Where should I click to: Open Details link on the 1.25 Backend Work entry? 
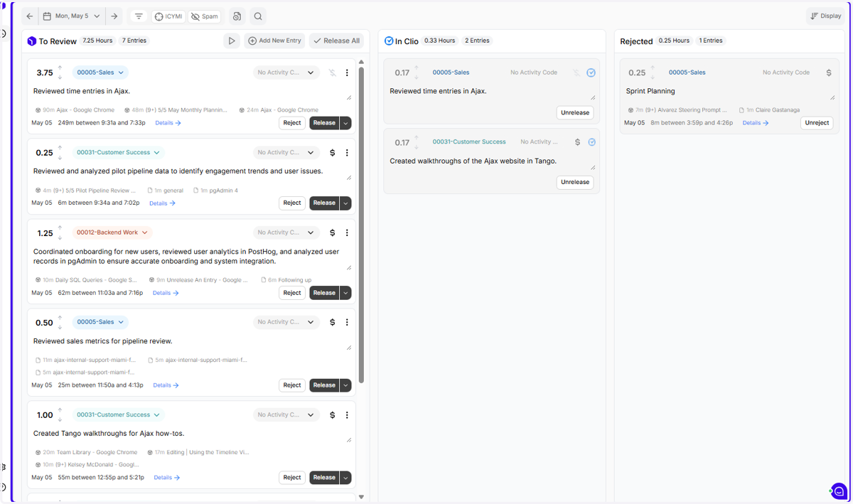click(166, 293)
